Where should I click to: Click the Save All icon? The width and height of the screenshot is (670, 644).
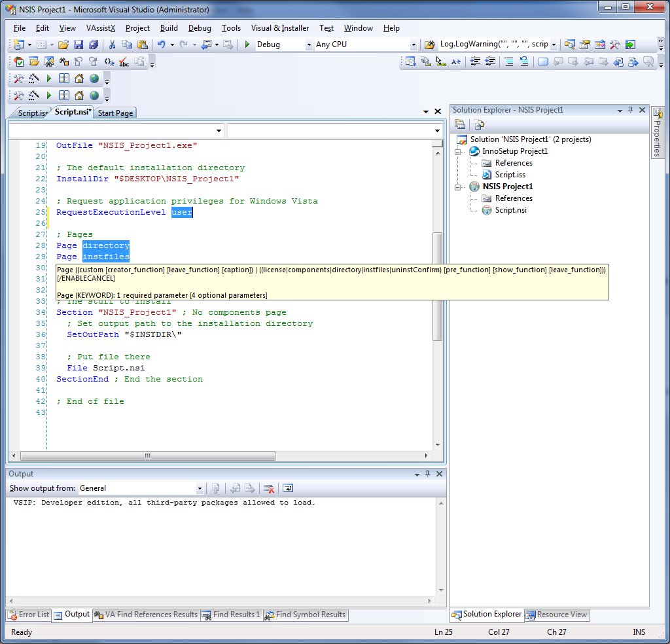point(93,45)
